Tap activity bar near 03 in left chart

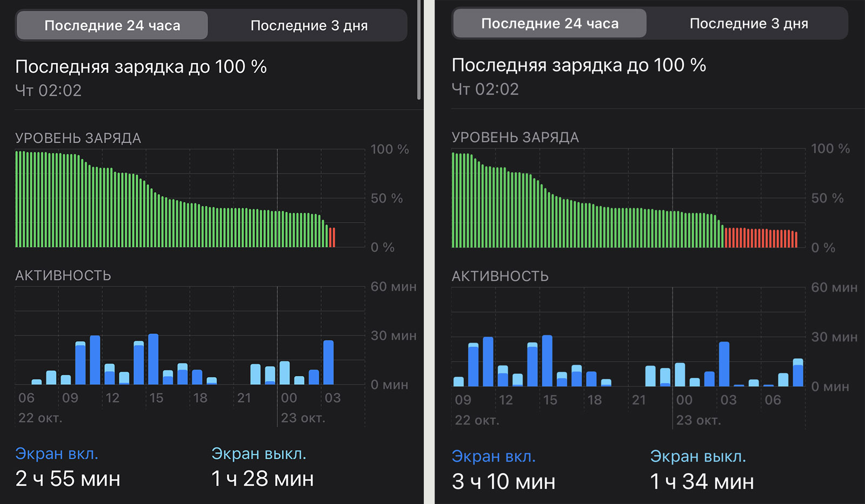328,362
